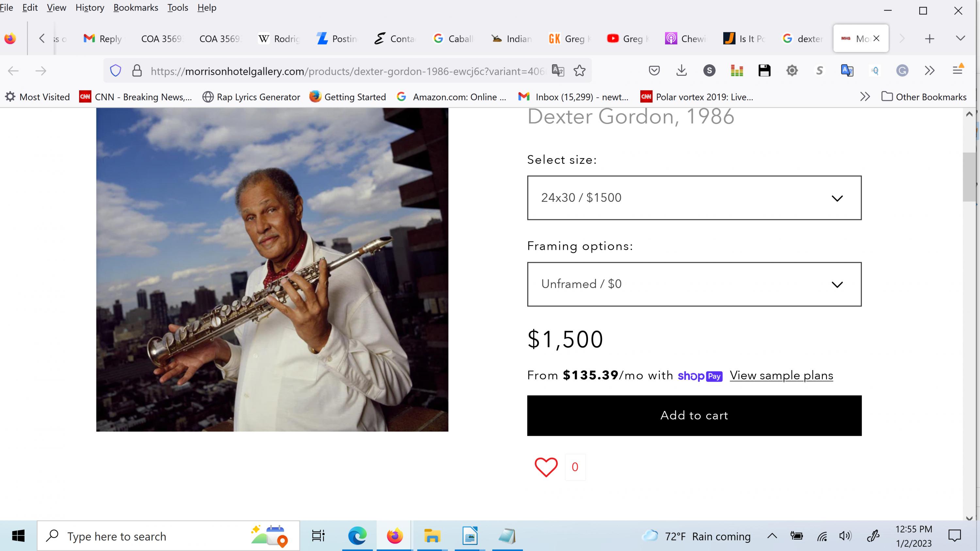Expand the size selector dropdown 24x30
This screenshot has width=980, height=551.
click(694, 197)
